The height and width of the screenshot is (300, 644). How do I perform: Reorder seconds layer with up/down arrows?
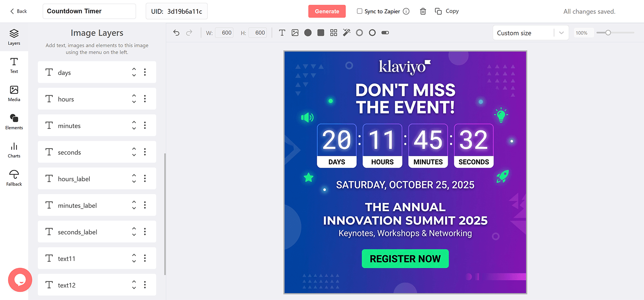click(134, 152)
